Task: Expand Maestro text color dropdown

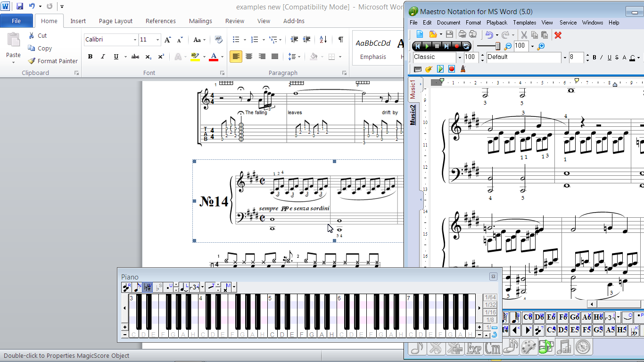Action: (x=638, y=58)
